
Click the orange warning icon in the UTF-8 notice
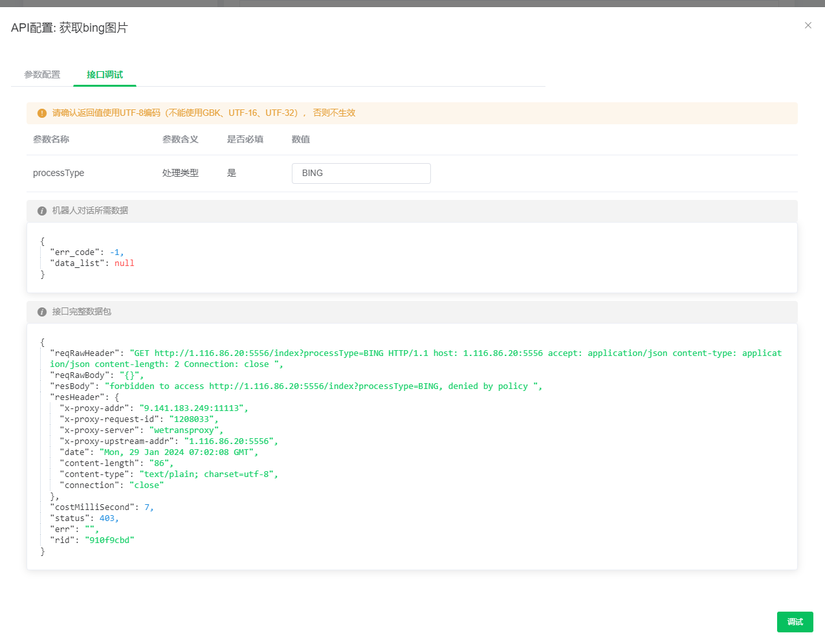click(42, 113)
